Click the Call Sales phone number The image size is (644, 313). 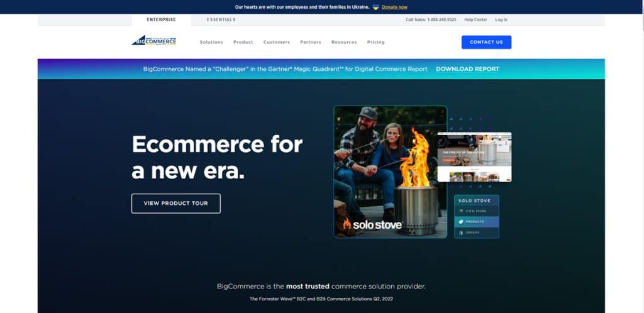tap(431, 19)
